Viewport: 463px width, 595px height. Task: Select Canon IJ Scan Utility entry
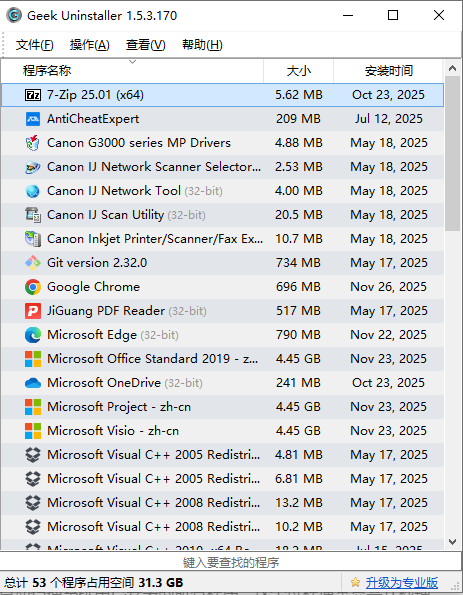[222, 215]
